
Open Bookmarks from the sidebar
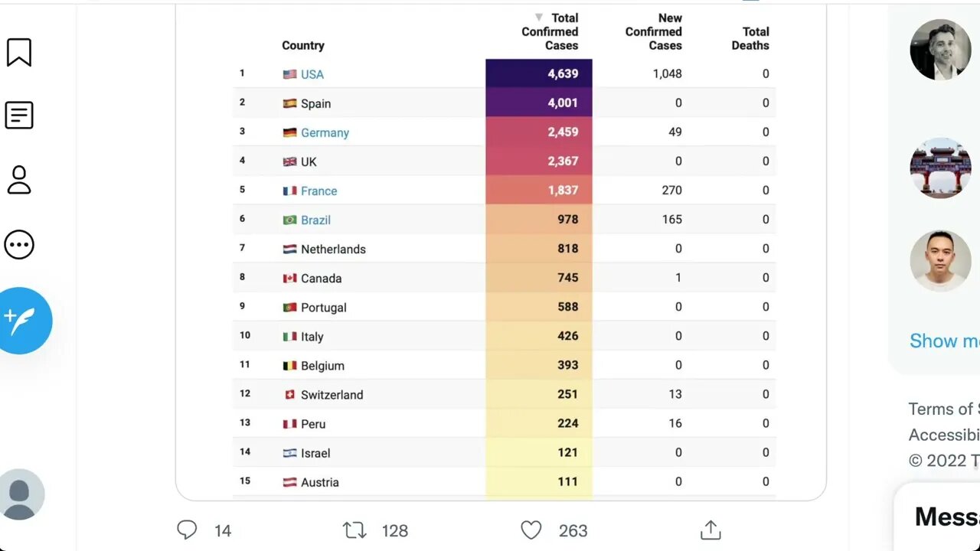click(x=19, y=53)
